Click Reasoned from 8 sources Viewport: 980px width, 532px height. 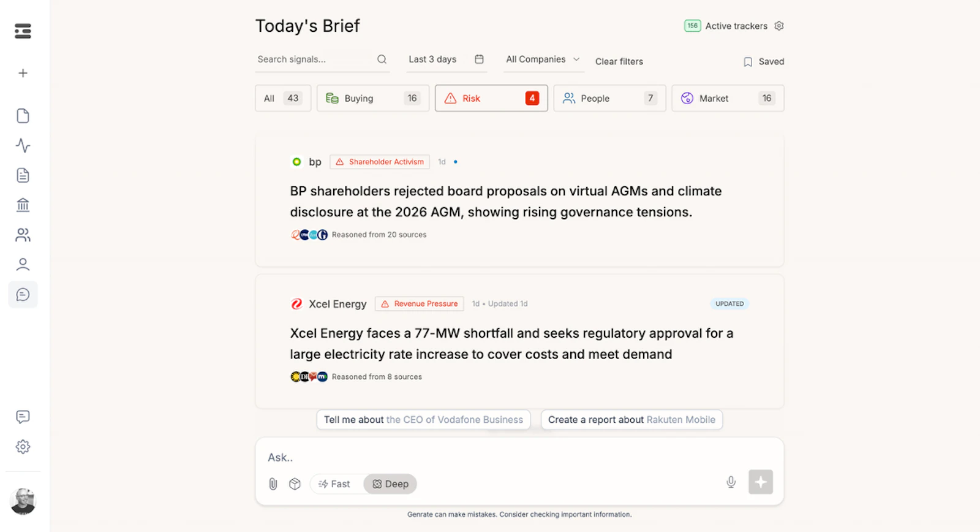coord(377,377)
